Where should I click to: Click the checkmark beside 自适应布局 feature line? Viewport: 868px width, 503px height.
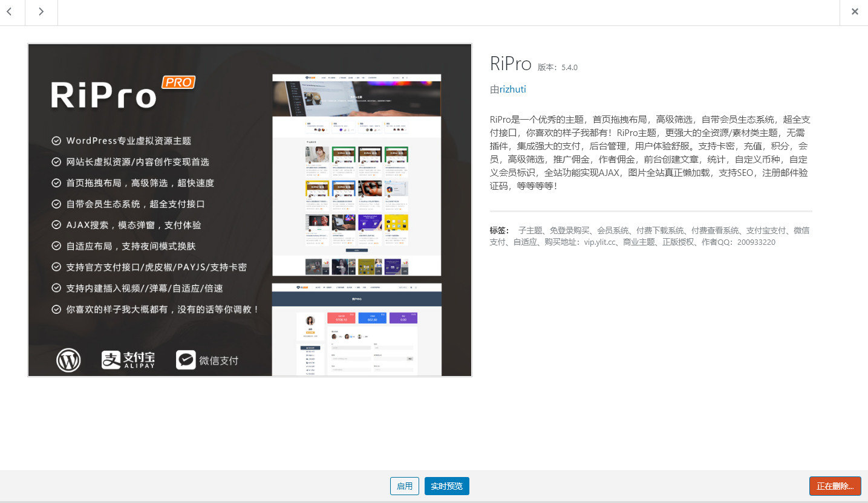[x=56, y=246]
